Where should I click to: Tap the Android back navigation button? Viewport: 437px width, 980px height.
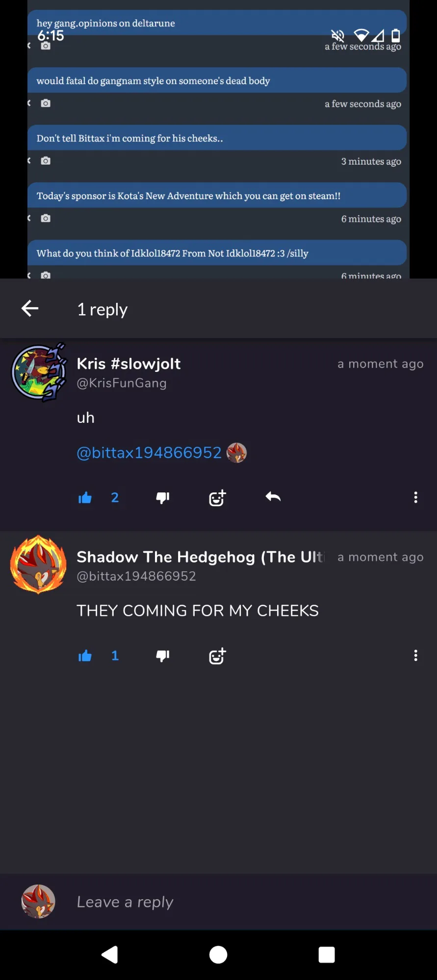pyautogui.click(x=110, y=955)
